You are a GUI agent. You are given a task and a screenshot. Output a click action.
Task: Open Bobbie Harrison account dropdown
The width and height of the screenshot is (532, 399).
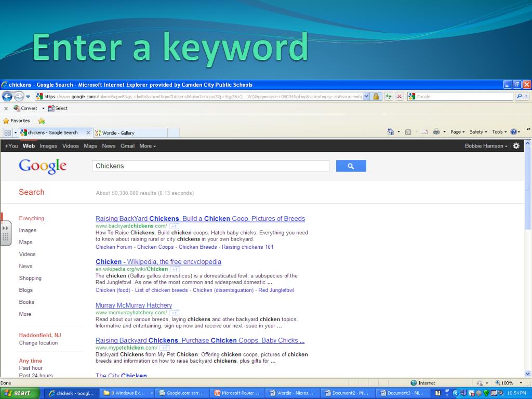(486, 146)
